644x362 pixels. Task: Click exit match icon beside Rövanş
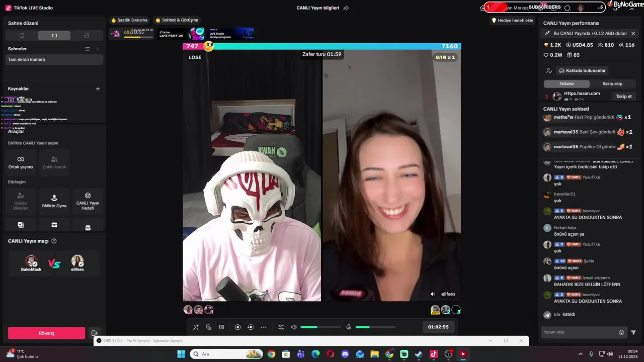94,333
